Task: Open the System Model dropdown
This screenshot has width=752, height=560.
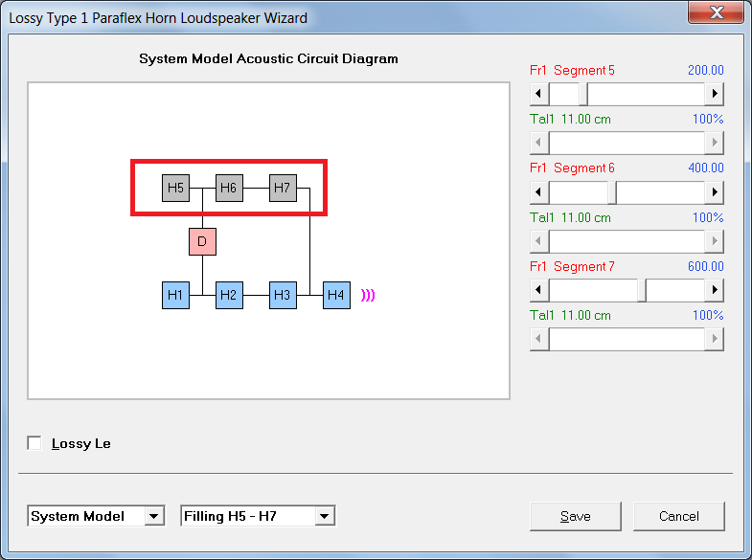Action: 96,516
